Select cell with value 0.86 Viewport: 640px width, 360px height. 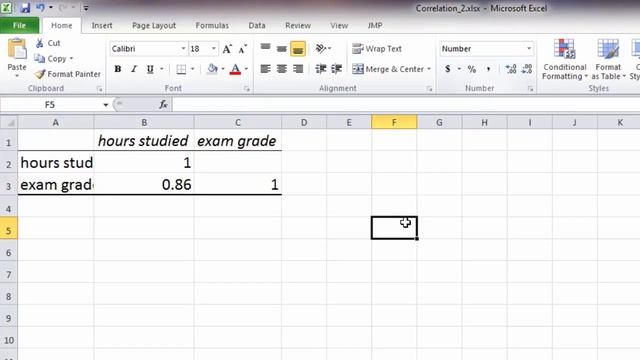pyautogui.click(x=144, y=184)
